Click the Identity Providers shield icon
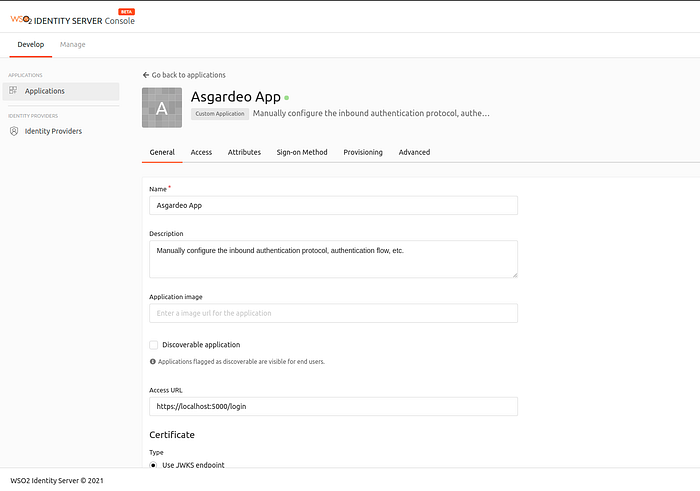Screen dimensions: 700x491 [x=14, y=131]
